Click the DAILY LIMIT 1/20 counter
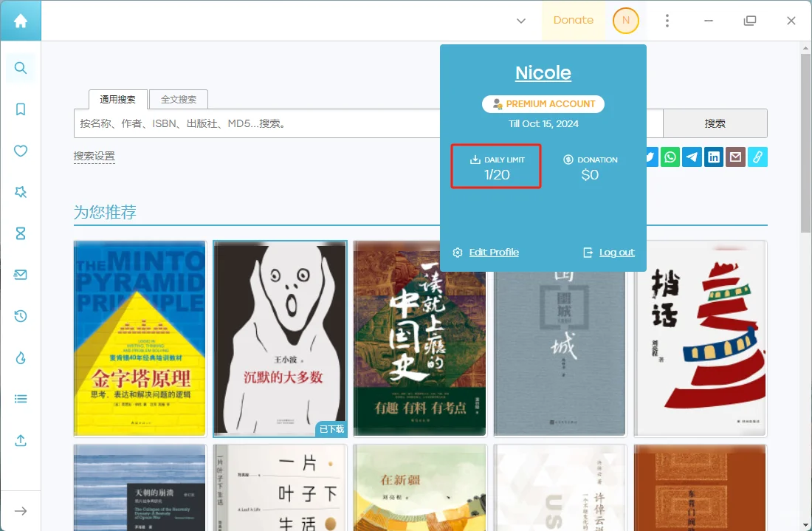This screenshot has height=531, width=812. 496,167
